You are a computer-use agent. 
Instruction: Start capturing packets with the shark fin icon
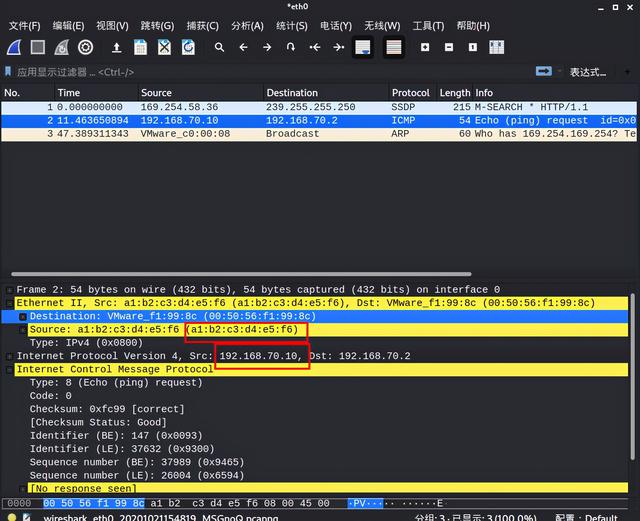pos(14,47)
